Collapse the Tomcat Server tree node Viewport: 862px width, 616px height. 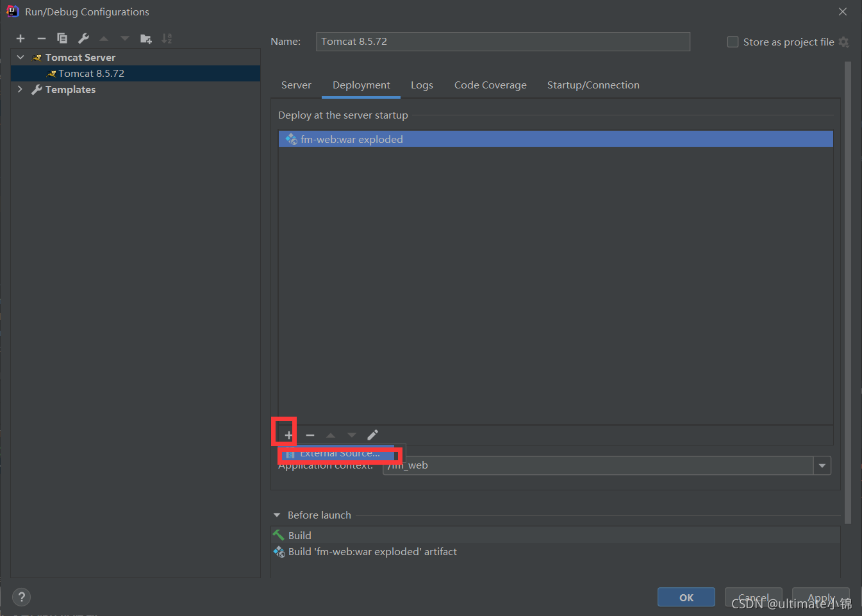pos(21,57)
